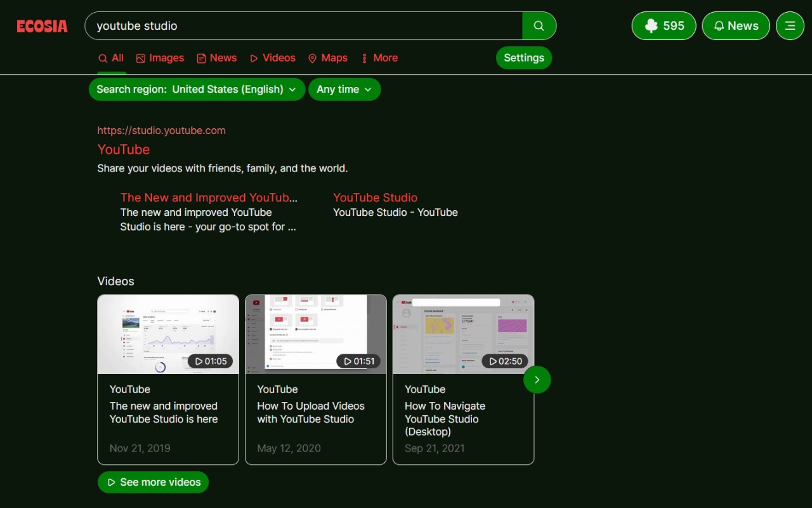Open the hamburger main menu
The height and width of the screenshot is (508, 812).
(x=790, y=26)
